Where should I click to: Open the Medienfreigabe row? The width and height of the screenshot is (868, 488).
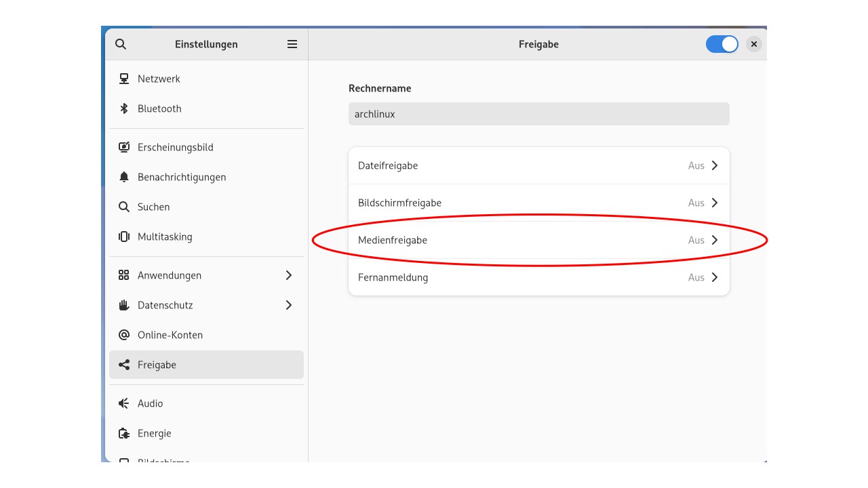pyautogui.click(x=538, y=240)
